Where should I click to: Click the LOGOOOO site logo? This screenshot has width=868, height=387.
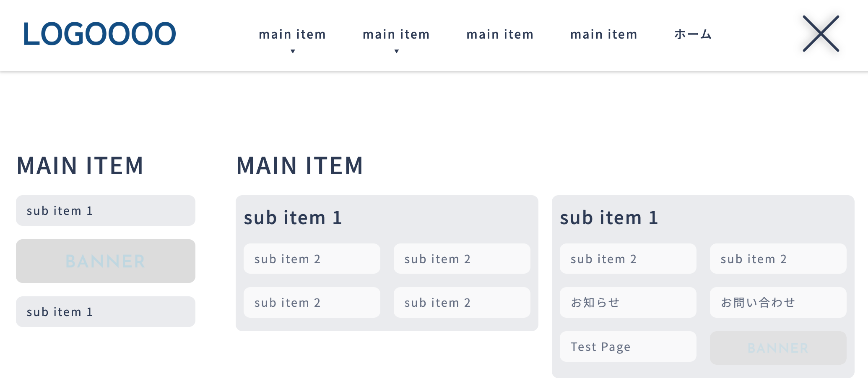[x=99, y=34]
